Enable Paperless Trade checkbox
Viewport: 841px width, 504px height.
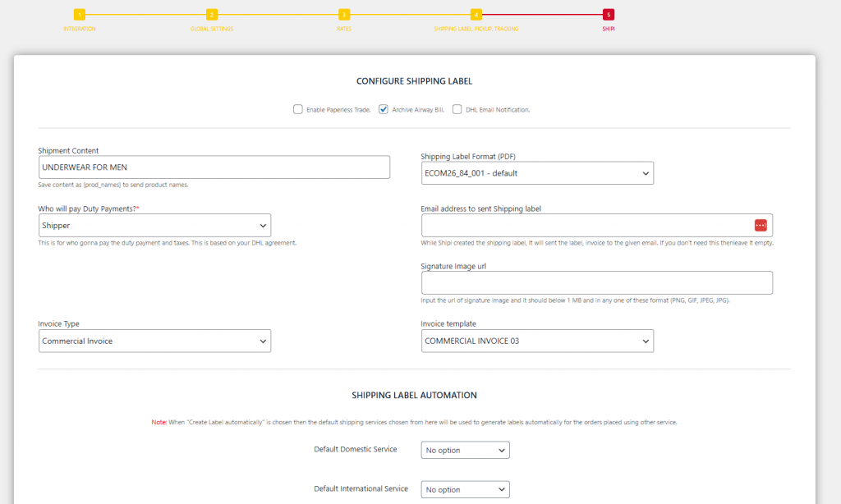coord(298,109)
